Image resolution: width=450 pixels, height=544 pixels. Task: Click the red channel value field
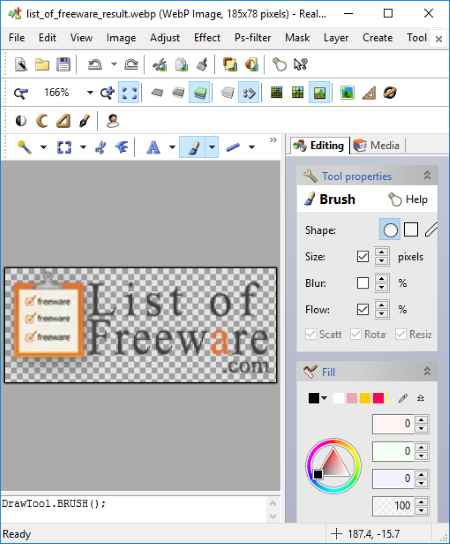click(393, 424)
